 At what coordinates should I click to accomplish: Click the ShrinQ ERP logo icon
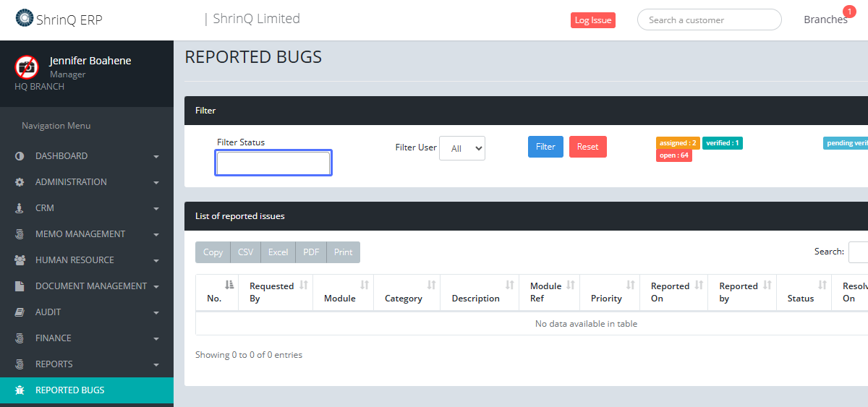pos(24,18)
